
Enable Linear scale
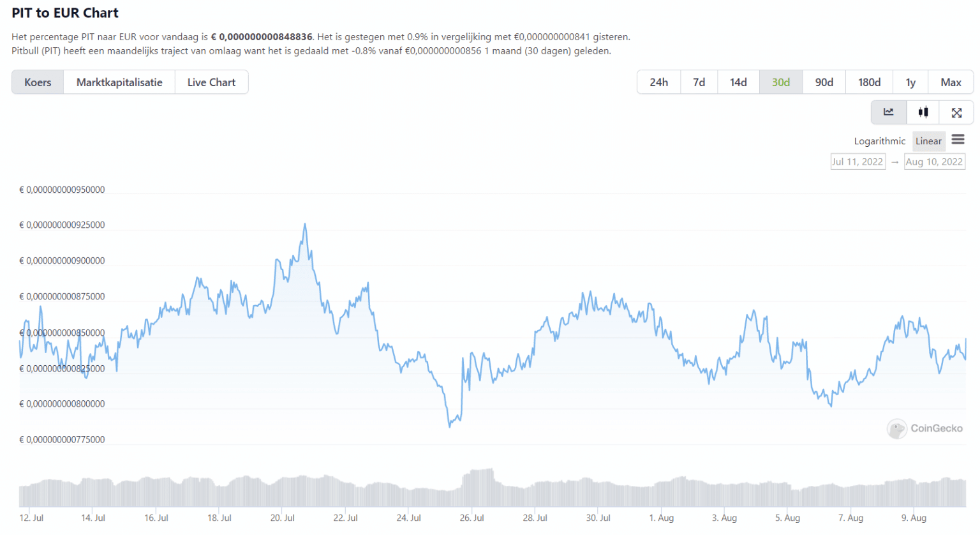click(x=928, y=141)
